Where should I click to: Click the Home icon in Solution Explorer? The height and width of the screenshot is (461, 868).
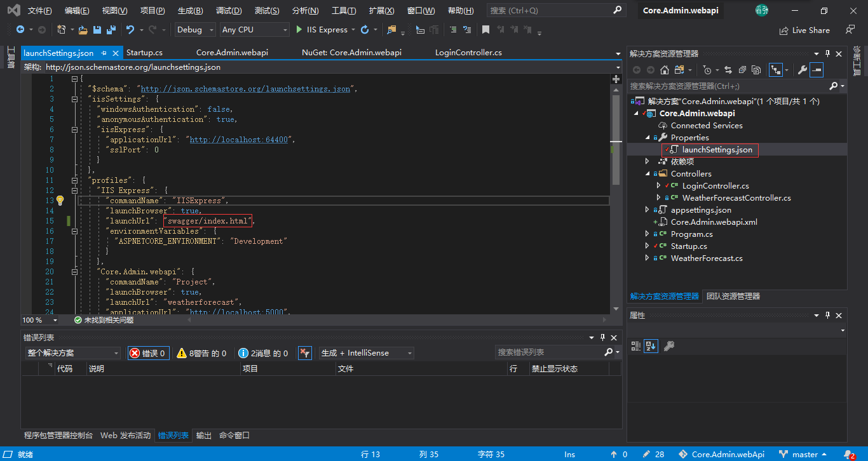coord(664,70)
